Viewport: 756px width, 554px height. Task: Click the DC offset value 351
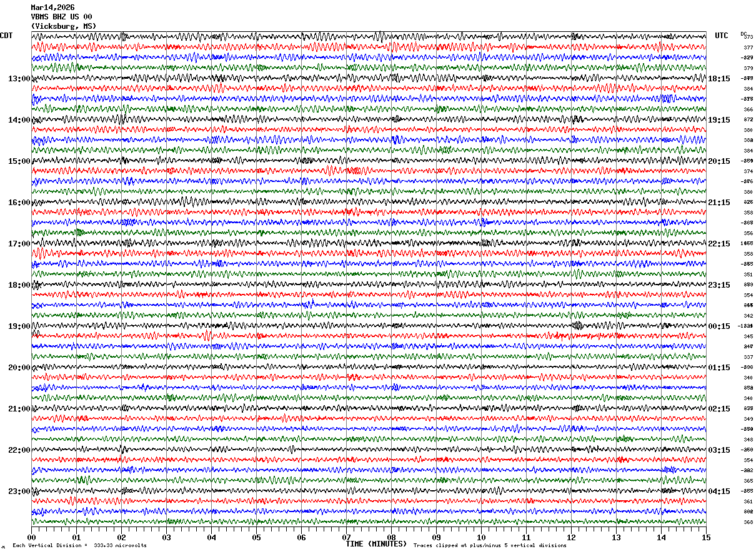click(748, 274)
